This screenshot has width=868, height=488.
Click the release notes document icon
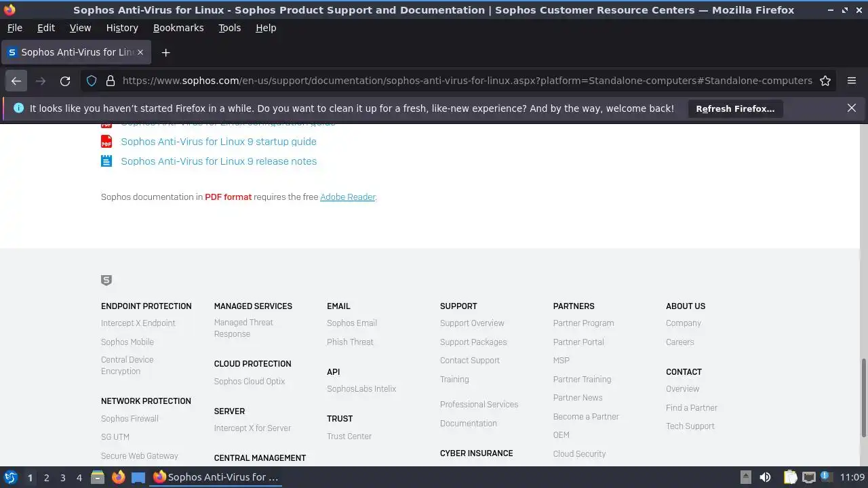coord(106,161)
